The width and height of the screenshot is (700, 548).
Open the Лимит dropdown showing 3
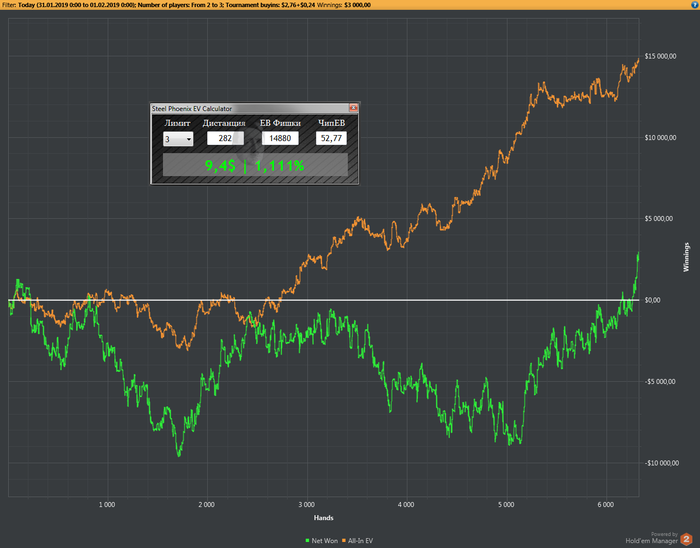click(x=178, y=139)
